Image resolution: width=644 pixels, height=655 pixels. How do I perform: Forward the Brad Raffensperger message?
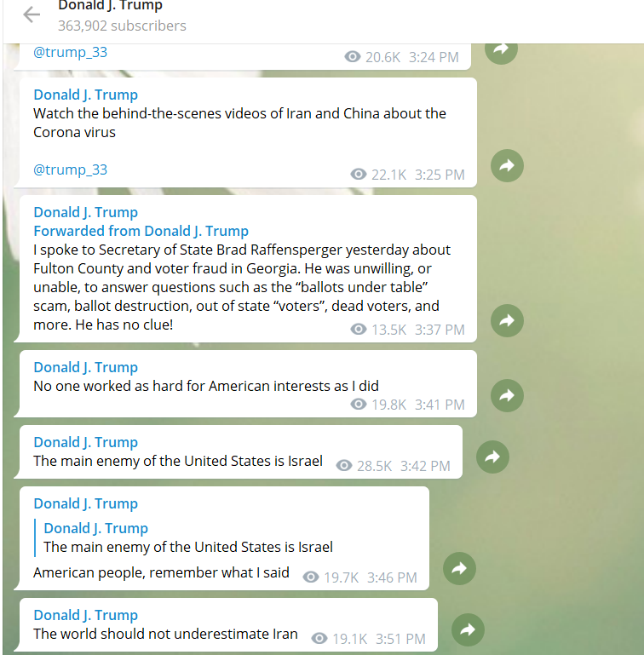(507, 321)
